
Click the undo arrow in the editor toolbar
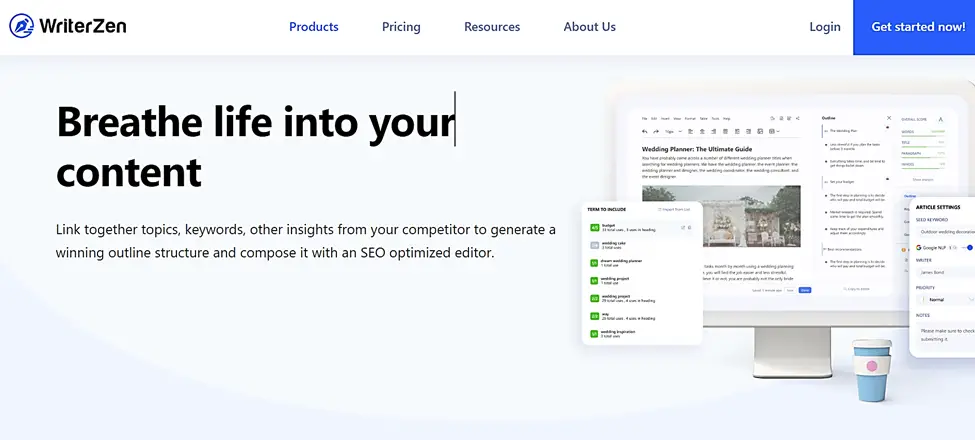tap(645, 132)
